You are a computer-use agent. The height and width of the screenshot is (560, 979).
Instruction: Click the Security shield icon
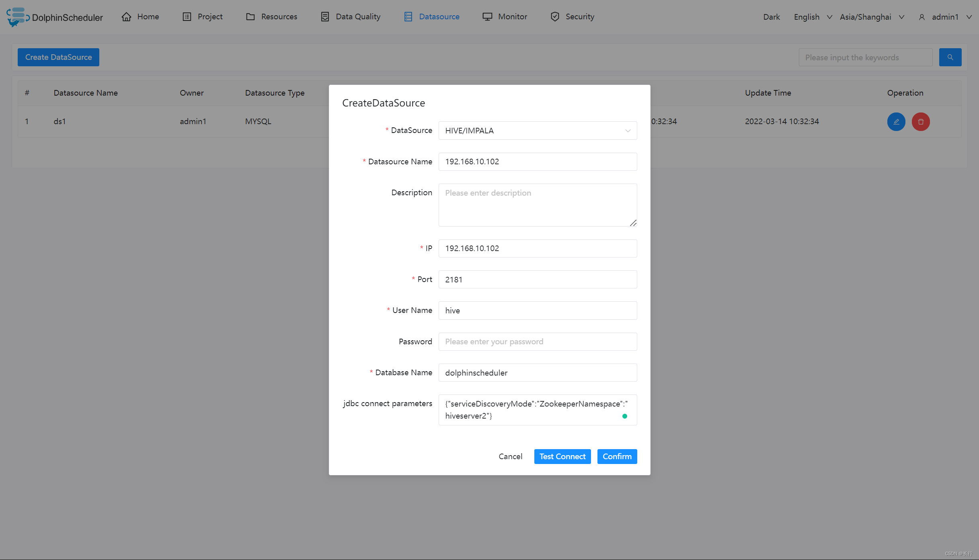(555, 17)
